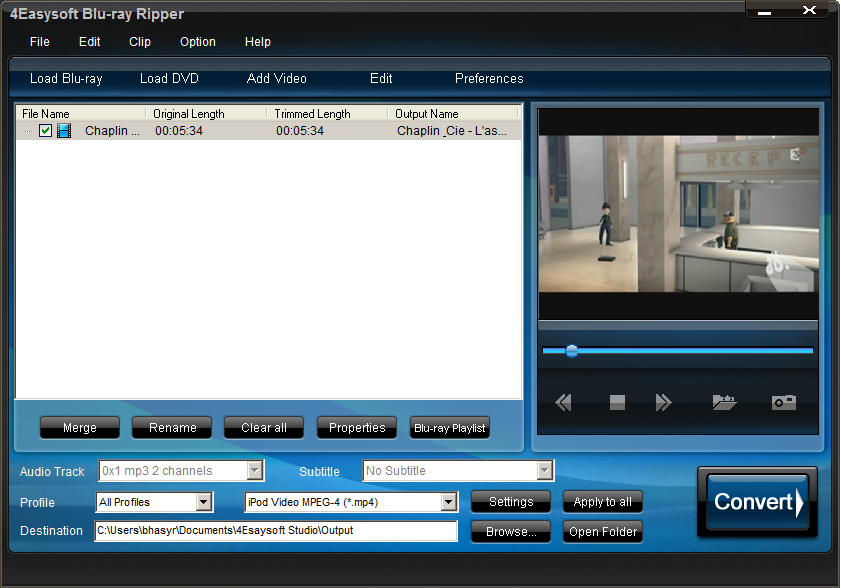Expand the Subtitle dropdown
Image resolution: width=841 pixels, height=588 pixels.
pyautogui.click(x=545, y=471)
